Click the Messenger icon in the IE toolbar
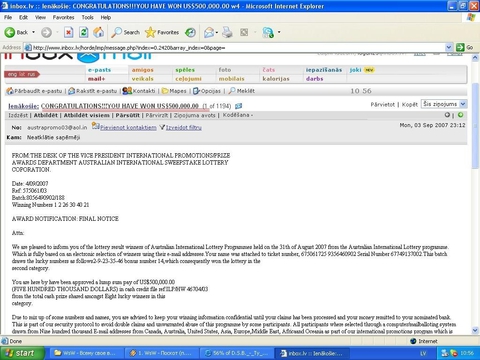This screenshot has height=360, width=480. point(268,32)
